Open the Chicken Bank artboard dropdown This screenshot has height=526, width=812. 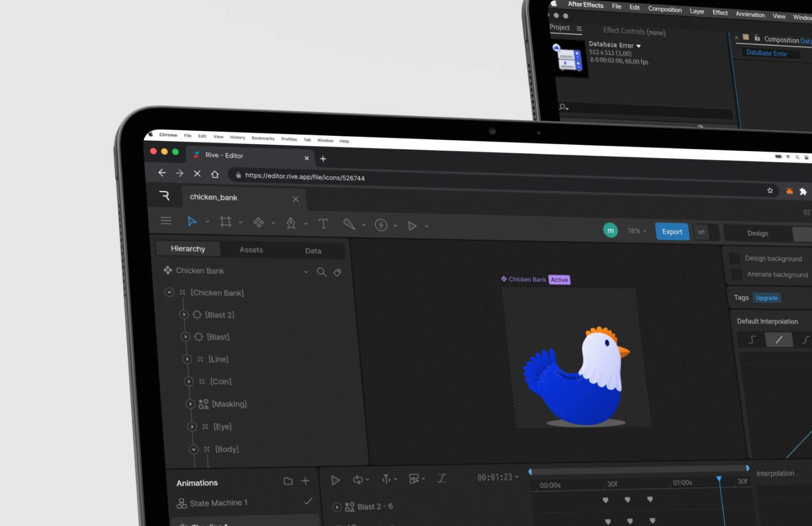point(306,272)
